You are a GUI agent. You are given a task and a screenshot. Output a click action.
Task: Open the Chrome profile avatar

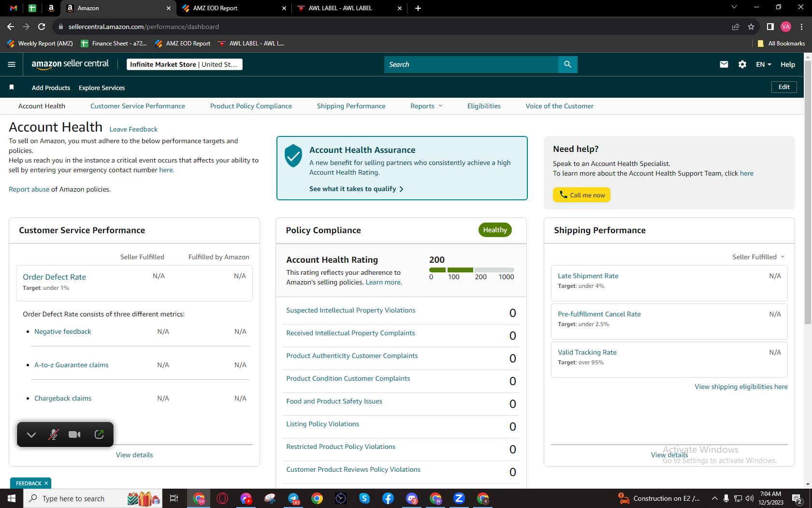point(786,27)
